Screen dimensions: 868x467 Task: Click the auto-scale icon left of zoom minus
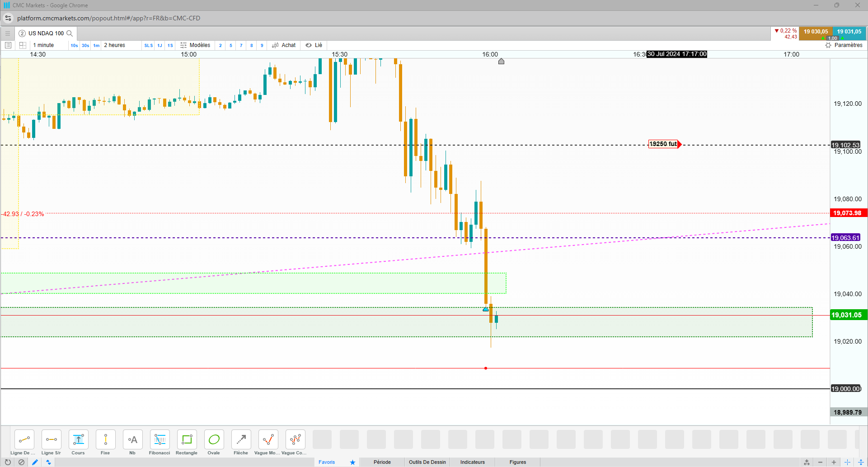[x=807, y=462]
